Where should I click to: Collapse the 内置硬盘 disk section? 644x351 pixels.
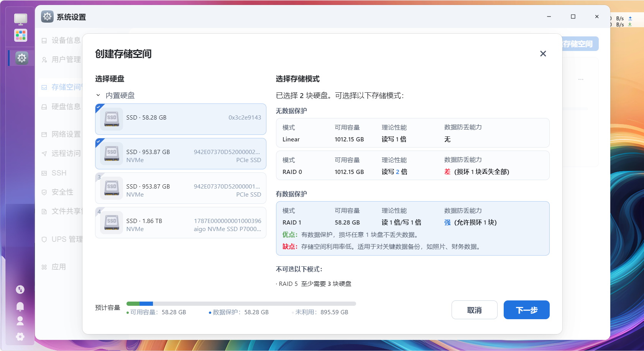99,95
